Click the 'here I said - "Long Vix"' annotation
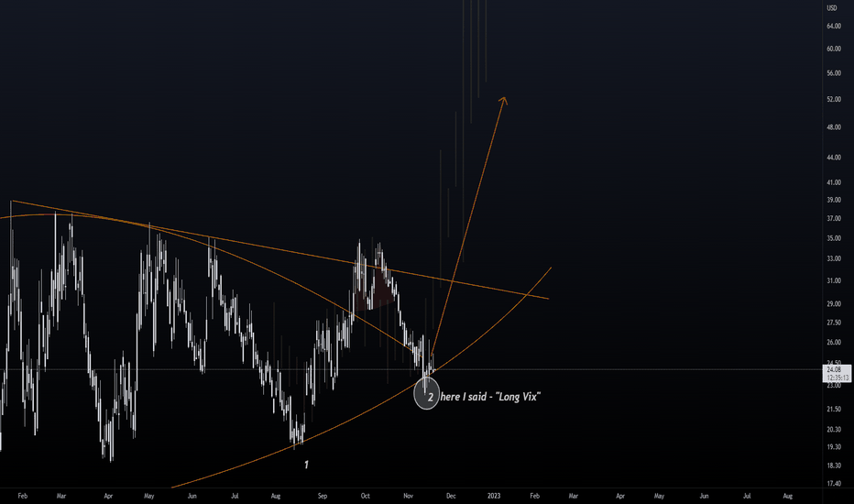The image size is (854, 504). (490, 397)
